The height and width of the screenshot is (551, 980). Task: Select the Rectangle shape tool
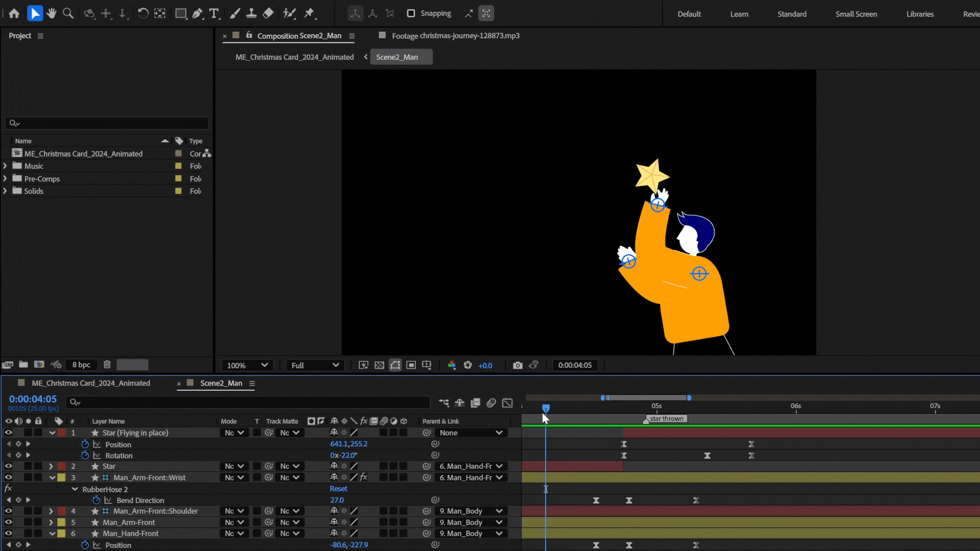pos(181,14)
